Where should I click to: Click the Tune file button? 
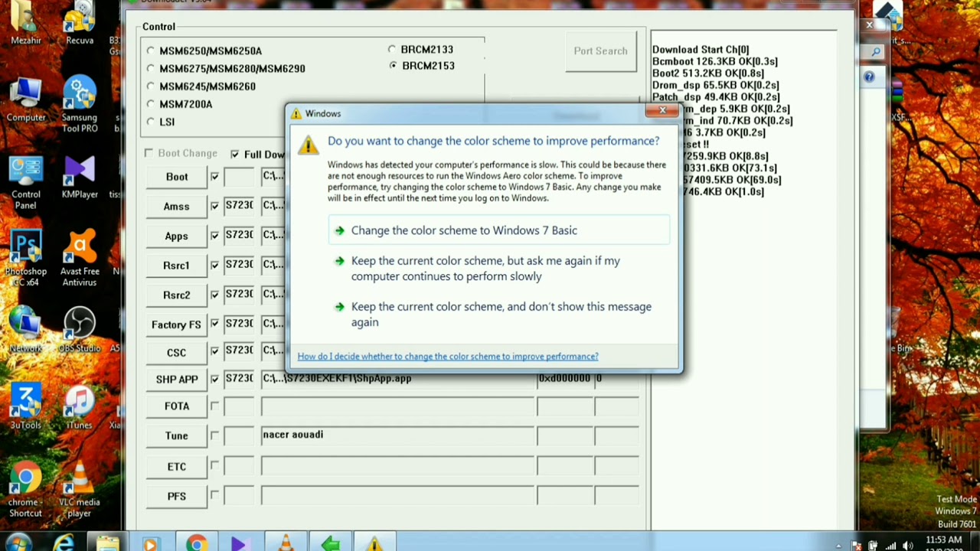click(177, 435)
